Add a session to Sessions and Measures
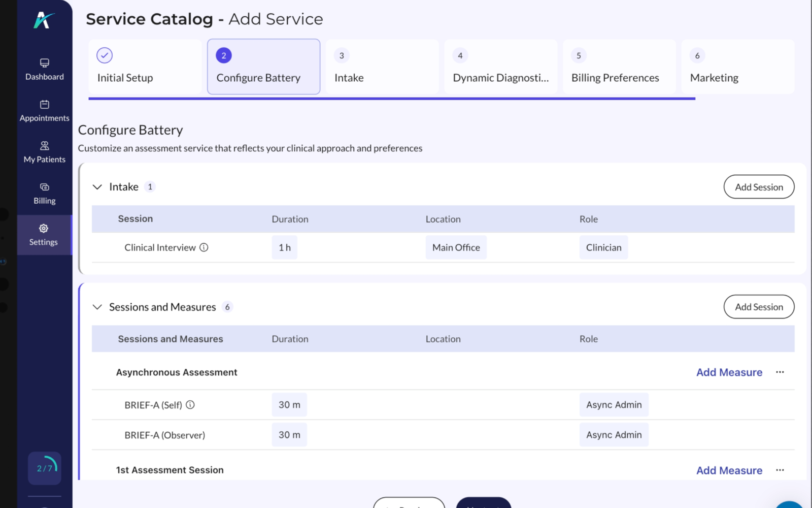The height and width of the screenshot is (508, 812). pos(759,307)
